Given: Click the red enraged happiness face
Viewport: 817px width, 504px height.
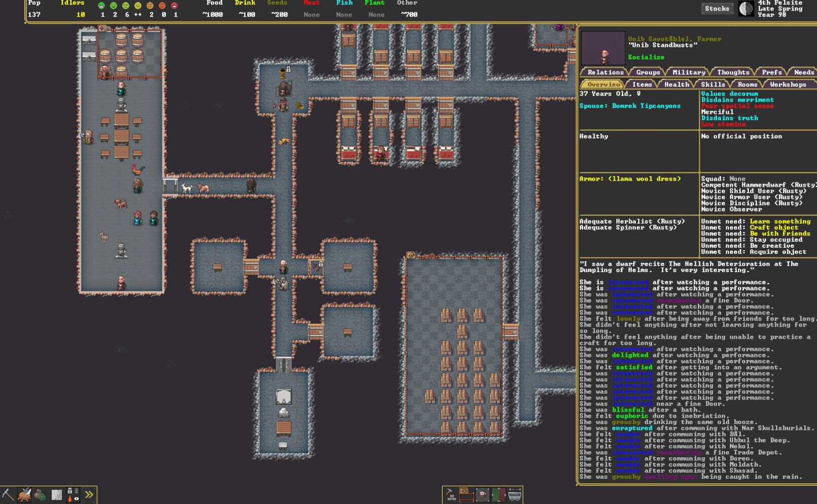Looking at the screenshot, I should (x=174, y=6).
